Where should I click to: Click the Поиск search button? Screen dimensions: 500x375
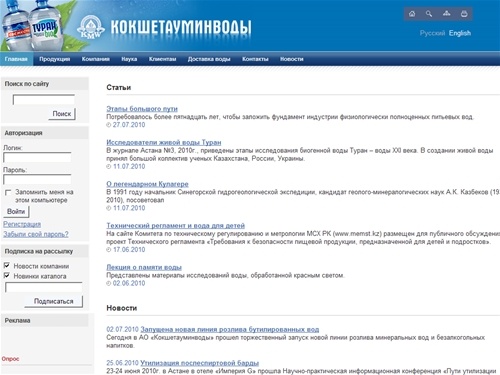(62, 114)
